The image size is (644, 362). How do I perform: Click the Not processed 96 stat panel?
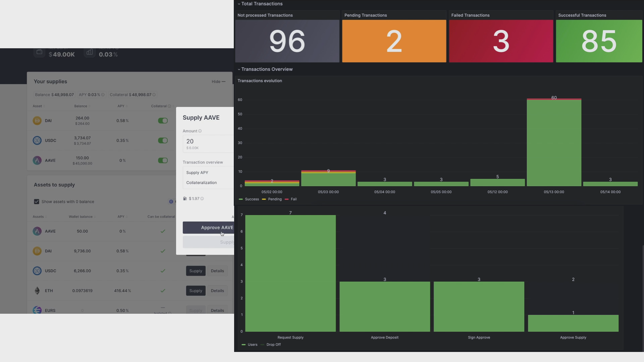click(x=287, y=41)
